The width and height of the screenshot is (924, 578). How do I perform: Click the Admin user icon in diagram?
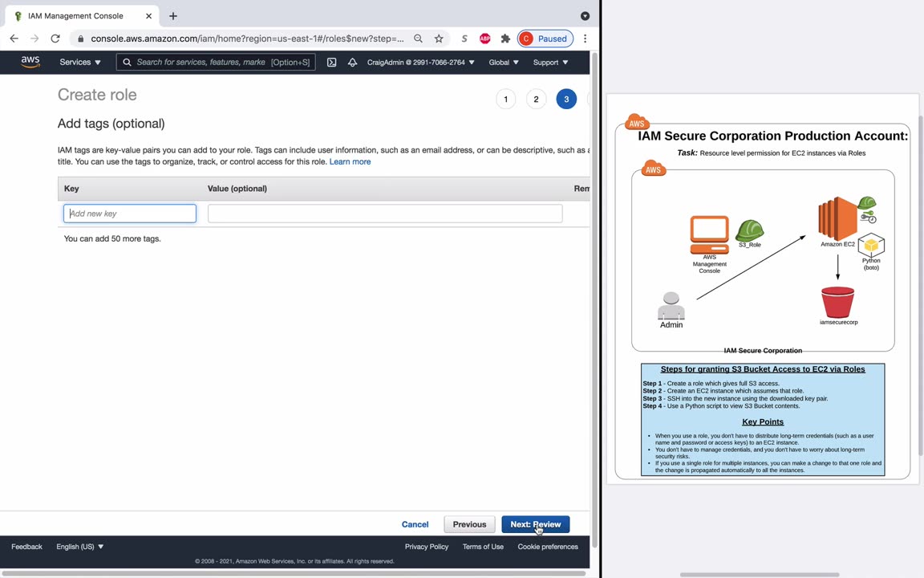[671, 306]
